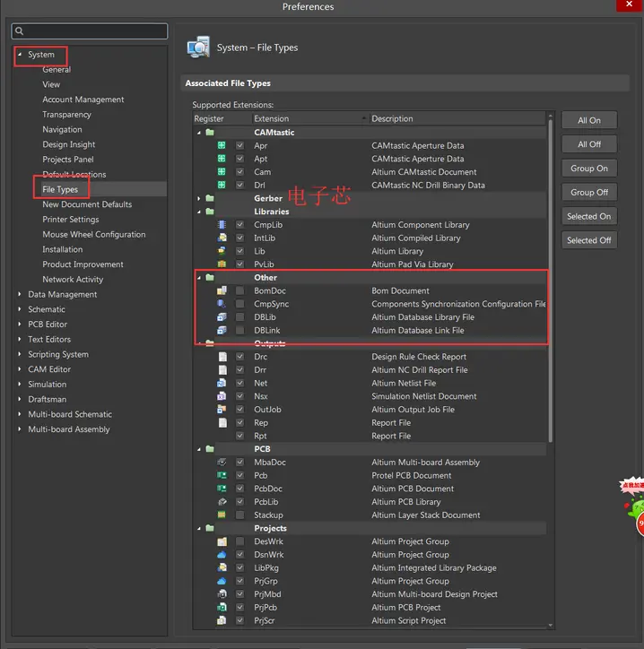Image resolution: width=644 pixels, height=649 pixels.
Task: Enable the Stackup extension checkbox
Action: click(x=239, y=515)
